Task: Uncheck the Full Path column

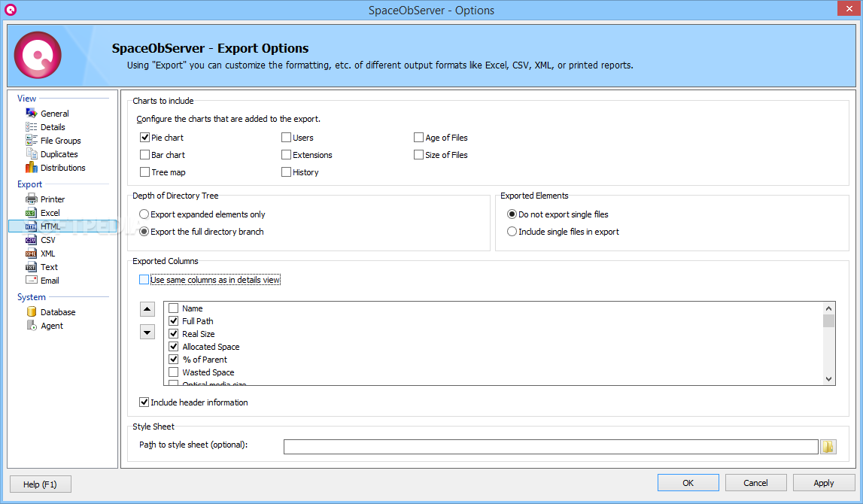Action: coord(173,320)
